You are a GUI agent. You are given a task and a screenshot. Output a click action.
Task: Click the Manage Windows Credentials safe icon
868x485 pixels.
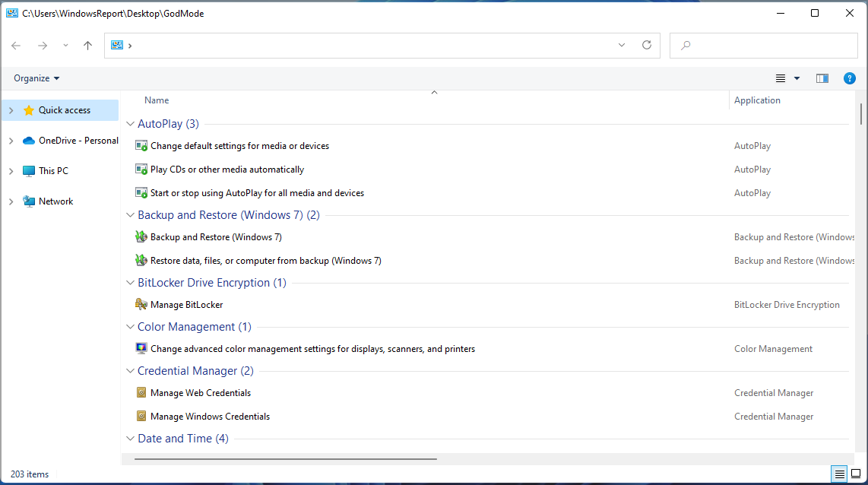click(x=141, y=417)
